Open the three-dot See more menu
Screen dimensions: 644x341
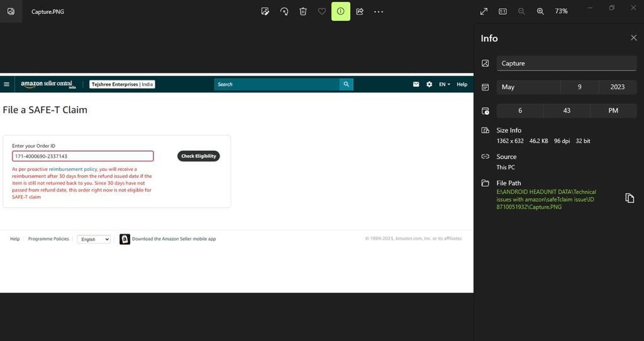379,11
